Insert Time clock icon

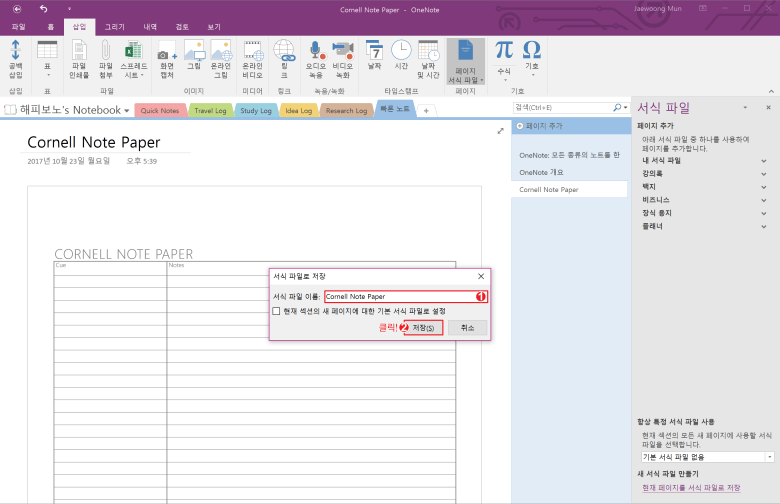point(401,50)
